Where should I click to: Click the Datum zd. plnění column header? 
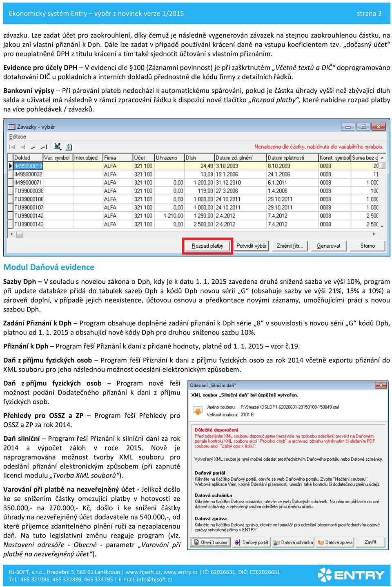click(240, 157)
